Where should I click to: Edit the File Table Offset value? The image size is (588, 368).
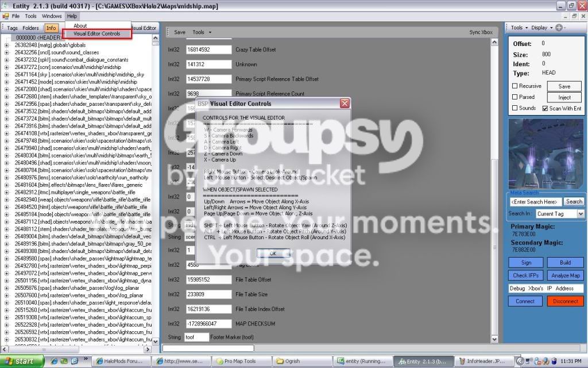coord(208,280)
